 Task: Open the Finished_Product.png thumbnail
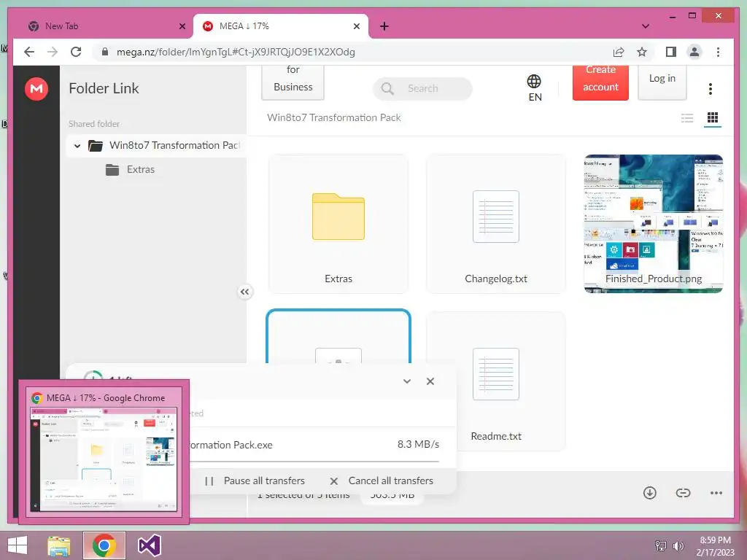pyautogui.click(x=654, y=224)
